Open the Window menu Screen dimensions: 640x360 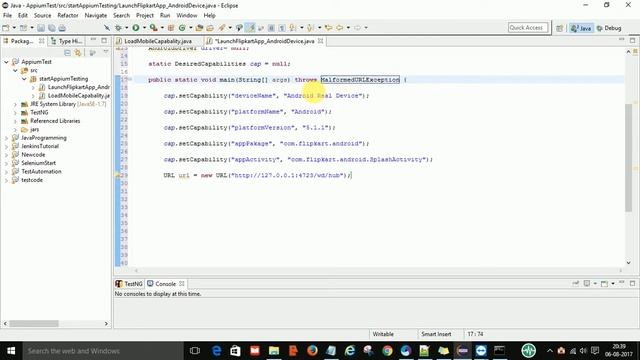click(187, 16)
